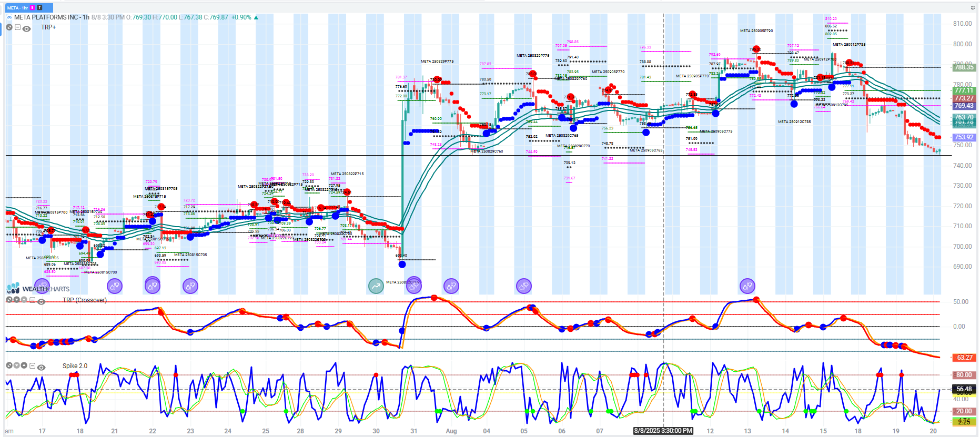980x437 pixels.
Task: Click the 8/8/2025 3:30:00 PM crosshair date label
Action: click(x=663, y=431)
